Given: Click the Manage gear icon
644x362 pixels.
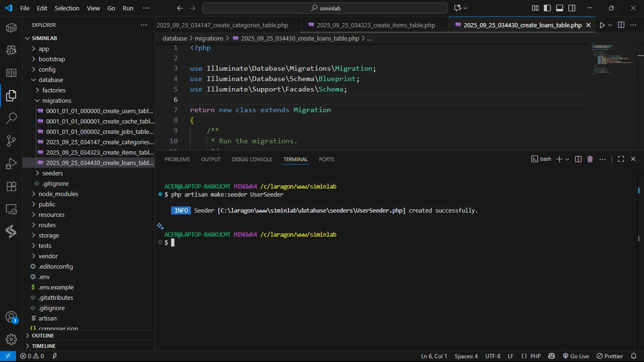Looking at the screenshot, I should pyautogui.click(x=11, y=339).
